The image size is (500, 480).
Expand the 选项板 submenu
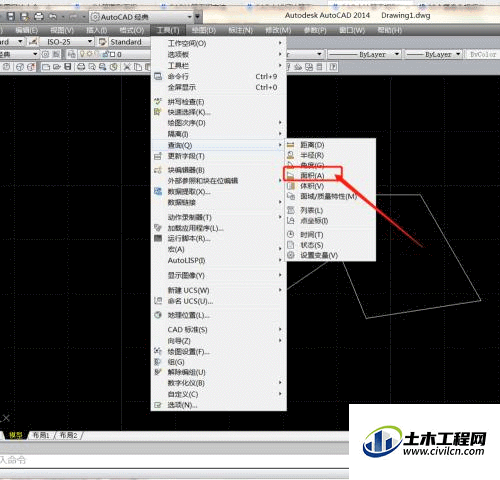tap(219, 54)
